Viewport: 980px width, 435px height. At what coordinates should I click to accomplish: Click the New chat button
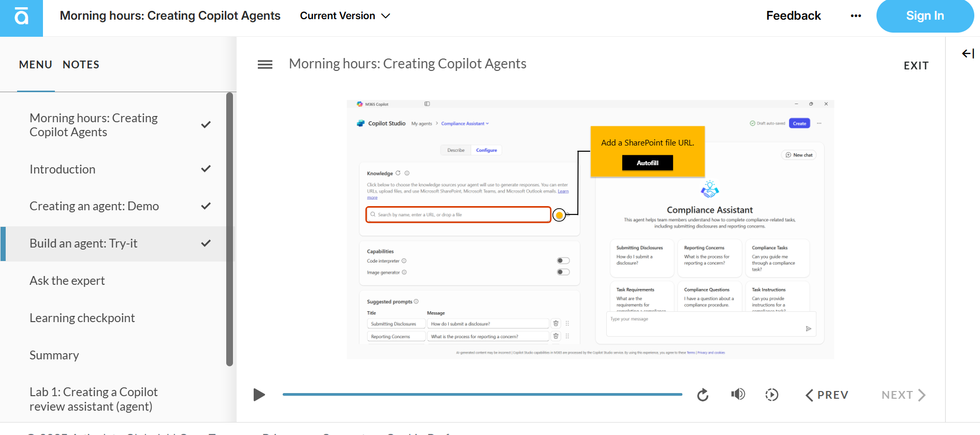pyautogui.click(x=799, y=155)
